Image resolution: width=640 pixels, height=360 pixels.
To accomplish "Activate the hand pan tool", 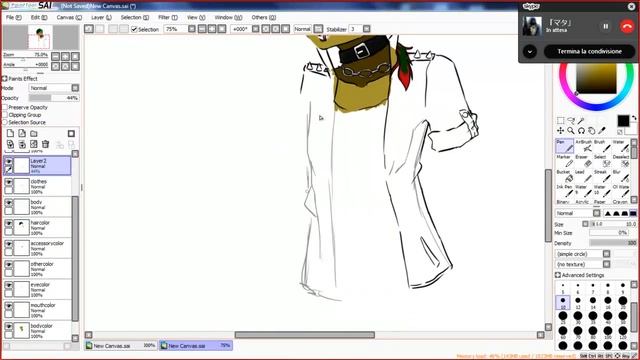I will click(591, 131).
